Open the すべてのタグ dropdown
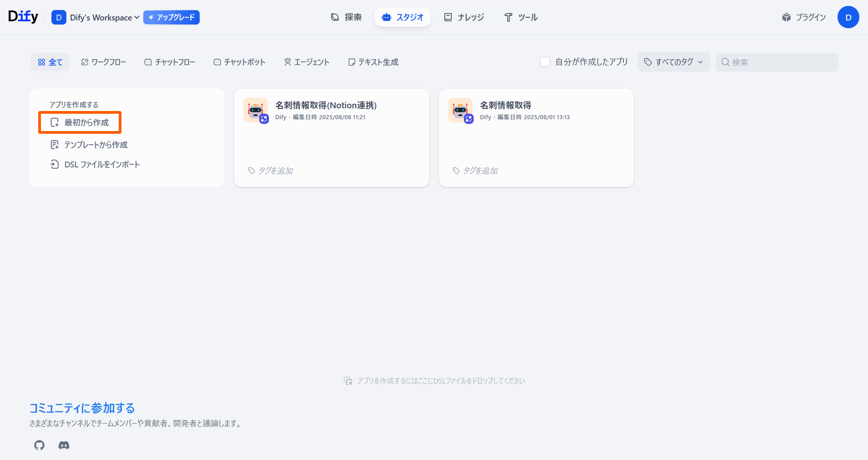The height and width of the screenshot is (460, 868). [673, 62]
